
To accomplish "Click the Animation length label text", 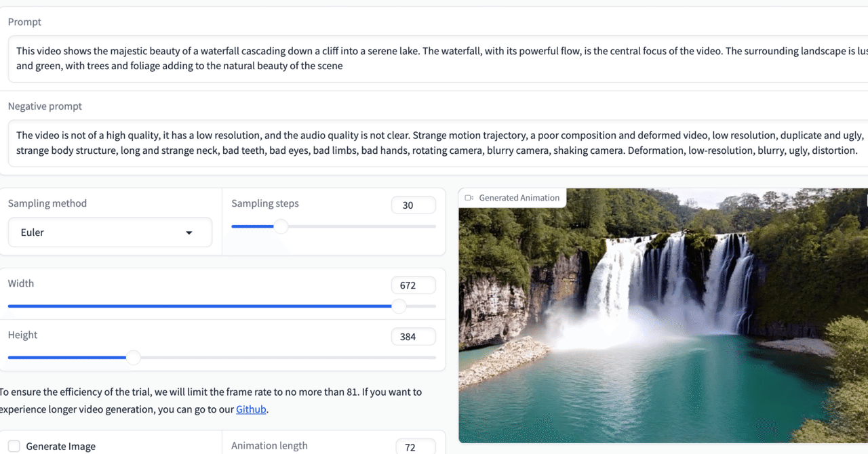I will tap(269, 446).
